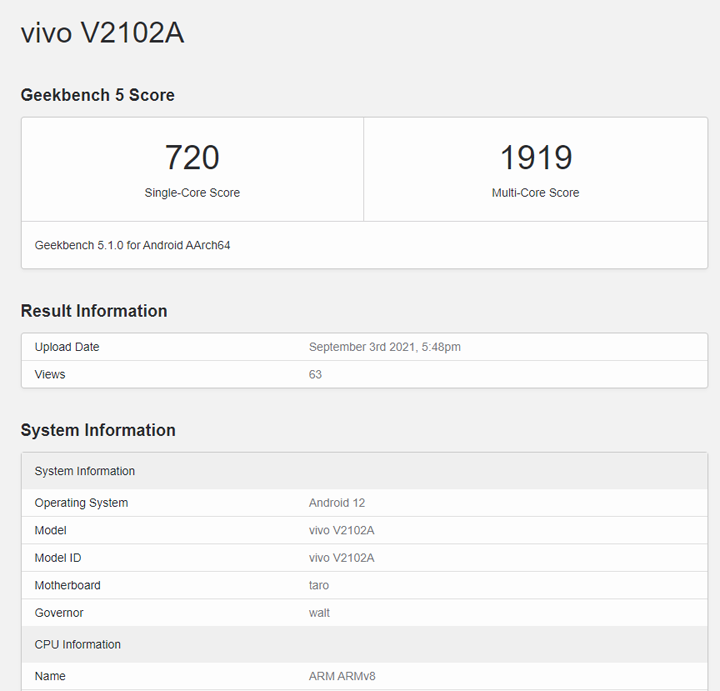
Task: Select the Upload Date row label
Action: click(67, 347)
